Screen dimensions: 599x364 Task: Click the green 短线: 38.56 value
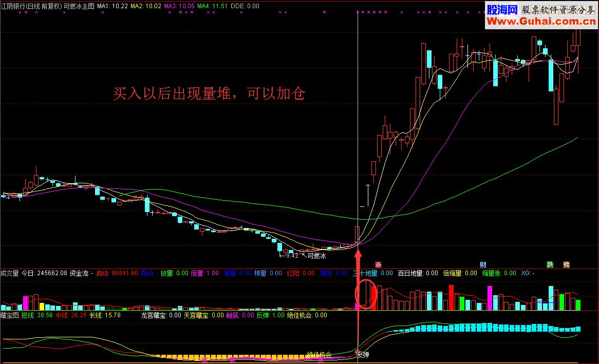pyautogui.click(x=37, y=315)
